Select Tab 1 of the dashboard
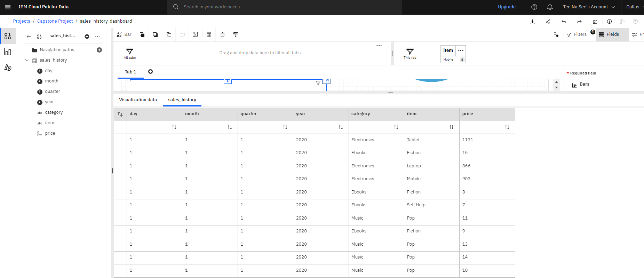Viewport: 644px width, 278px height. pyautogui.click(x=130, y=72)
